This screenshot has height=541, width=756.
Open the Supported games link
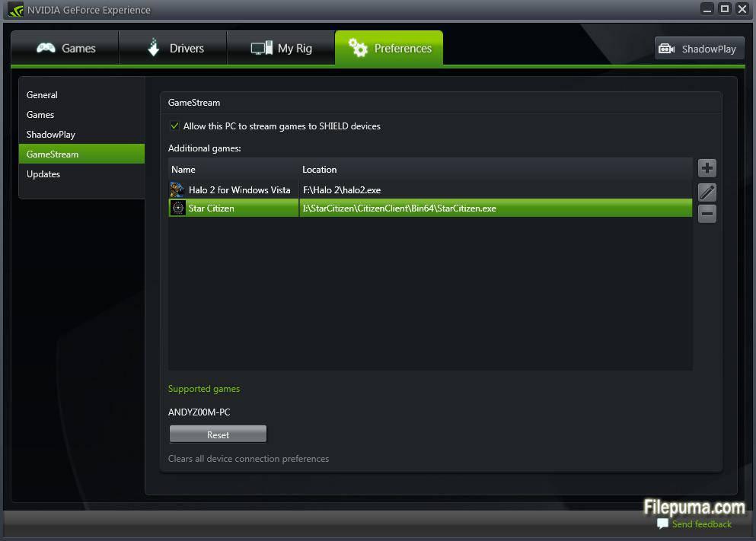(x=204, y=389)
